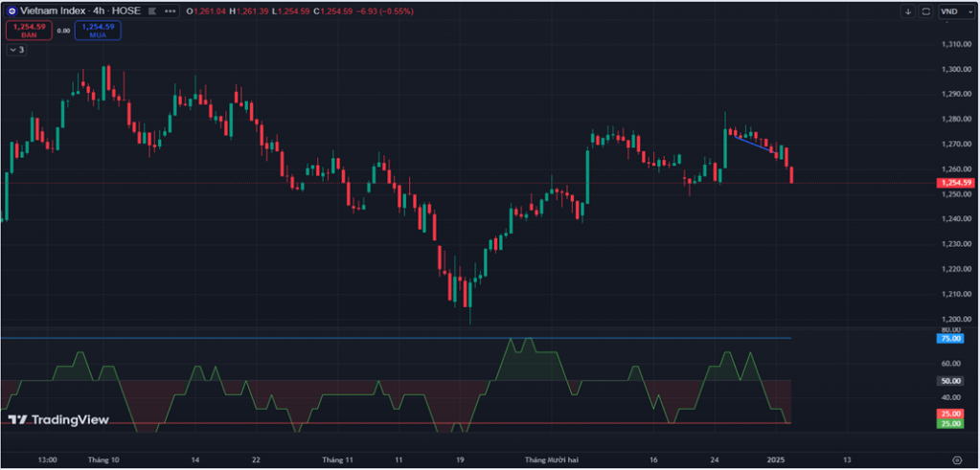Click the 0.00 spread value between buttons

(63, 31)
